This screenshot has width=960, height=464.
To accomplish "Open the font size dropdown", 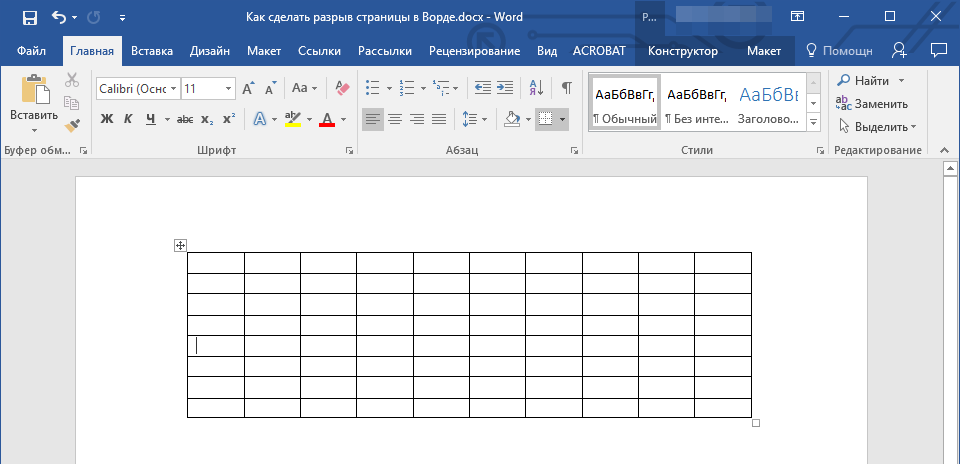I will coord(229,89).
